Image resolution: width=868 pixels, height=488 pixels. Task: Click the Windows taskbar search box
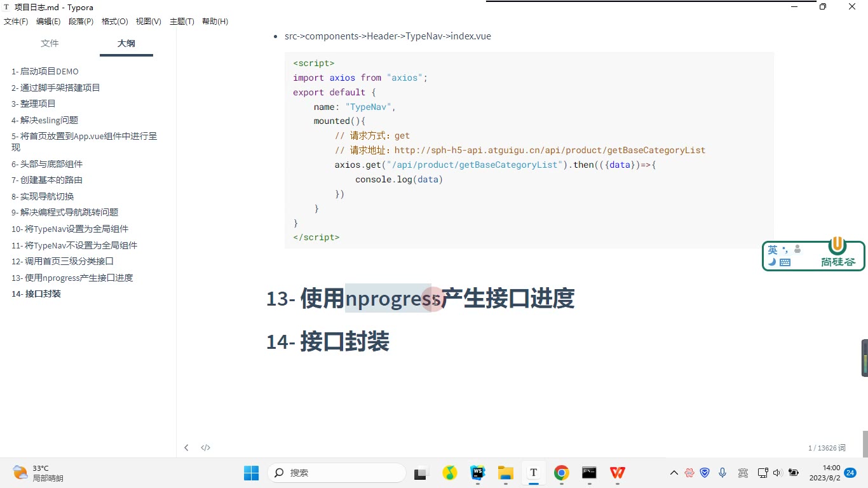pos(337,473)
